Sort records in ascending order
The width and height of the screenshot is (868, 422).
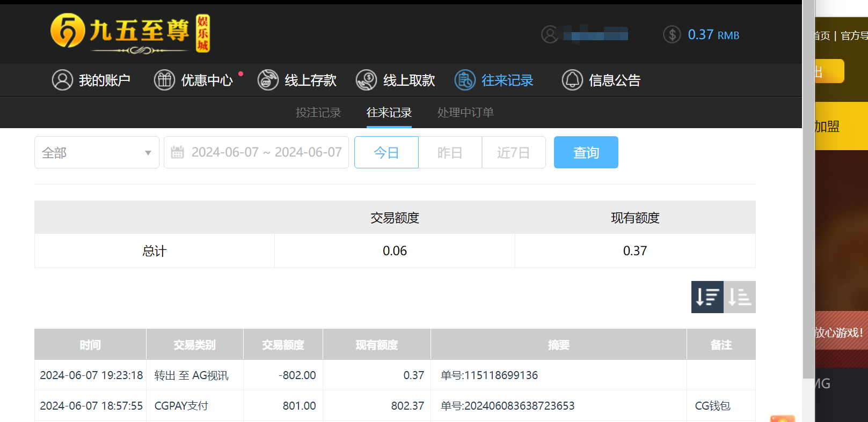coord(740,297)
